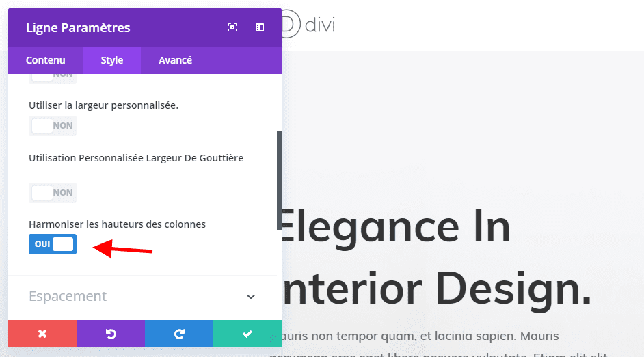Save settings with the green checkmark button
The width and height of the screenshot is (644, 357).
(247, 334)
